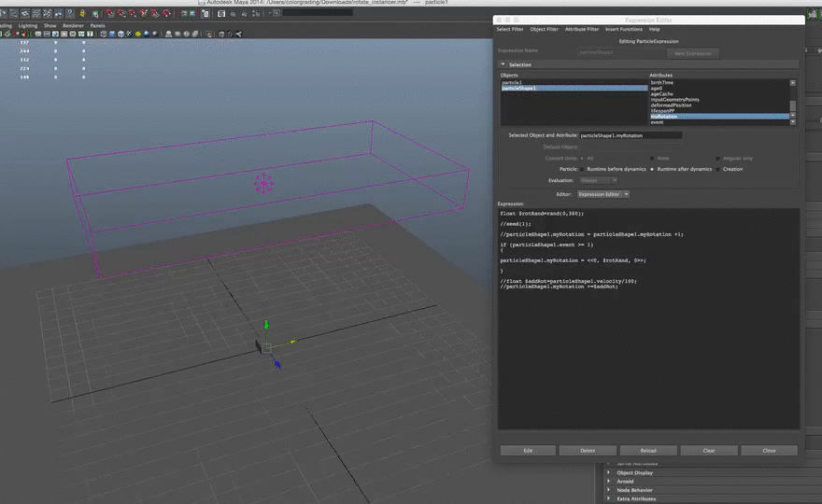The height and width of the screenshot is (504, 822).
Task: Click the green Y-axis move manipulator arrow
Action: tap(266, 325)
